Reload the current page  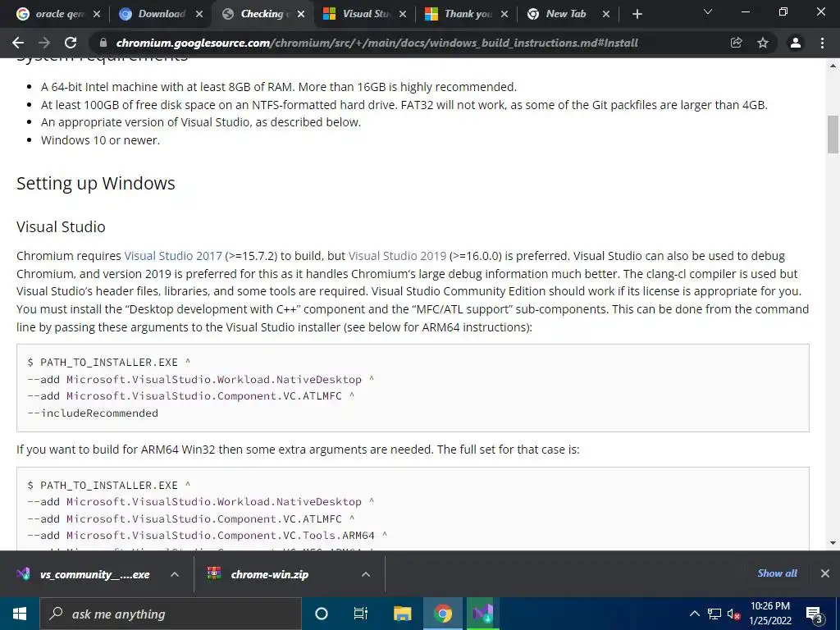[x=71, y=43]
